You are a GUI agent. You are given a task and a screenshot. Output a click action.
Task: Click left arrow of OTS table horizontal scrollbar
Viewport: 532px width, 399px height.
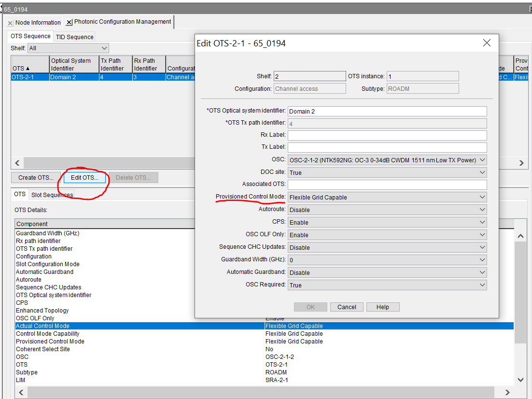17,163
